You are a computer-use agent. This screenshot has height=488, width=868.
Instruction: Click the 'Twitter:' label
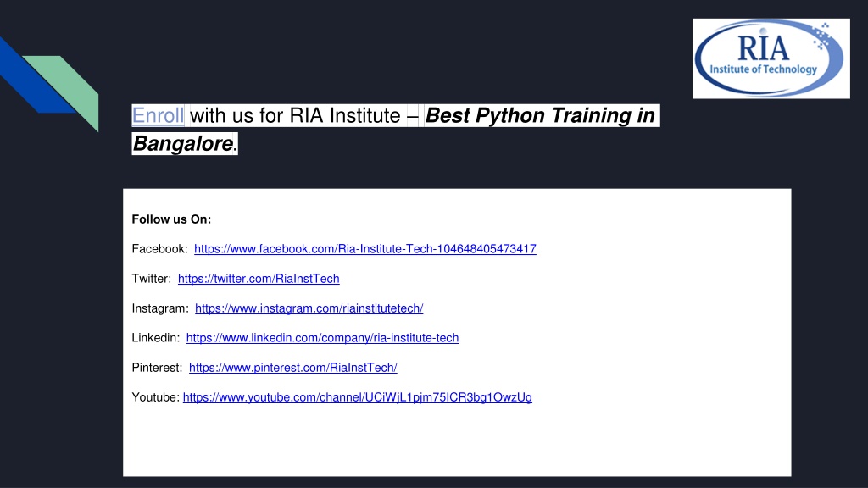tap(152, 279)
